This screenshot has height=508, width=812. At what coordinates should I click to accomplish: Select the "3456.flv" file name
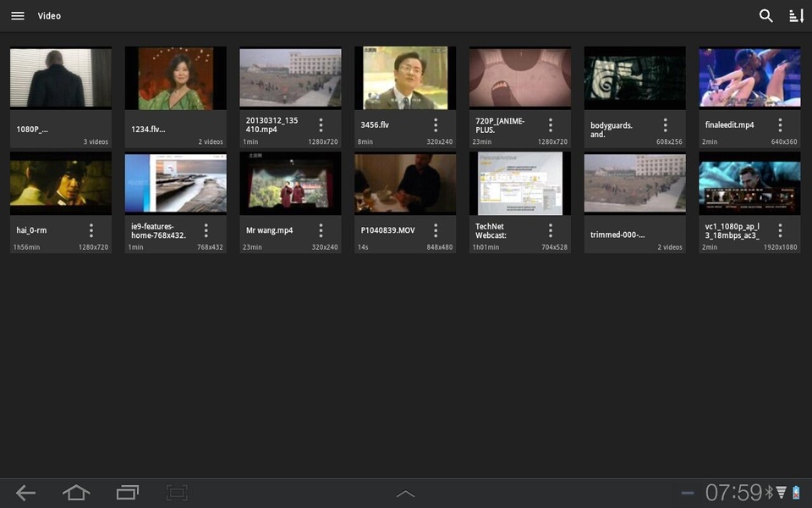coord(375,125)
